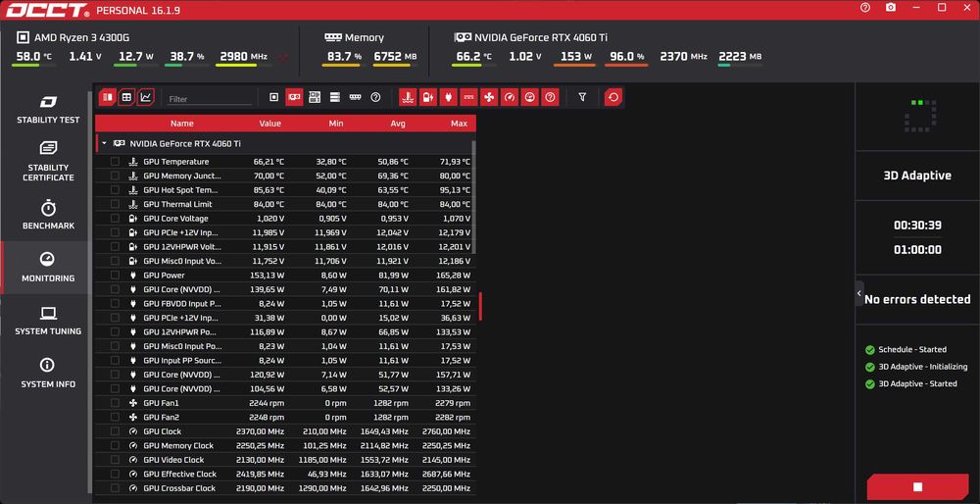This screenshot has height=504, width=980.
Task: Sort by the Min column header
Action: [x=336, y=124]
